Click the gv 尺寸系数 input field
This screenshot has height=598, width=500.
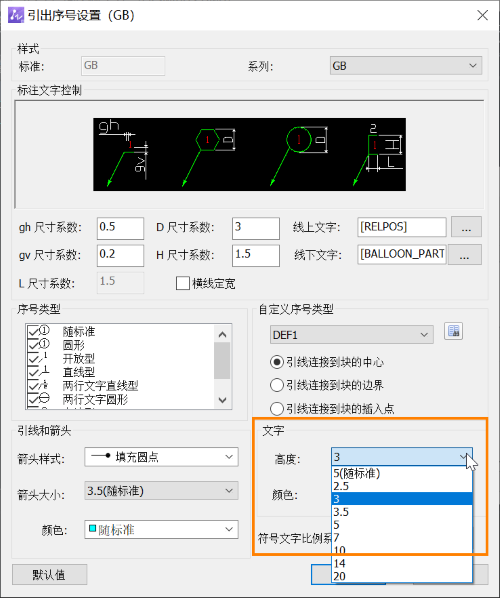point(120,255)
